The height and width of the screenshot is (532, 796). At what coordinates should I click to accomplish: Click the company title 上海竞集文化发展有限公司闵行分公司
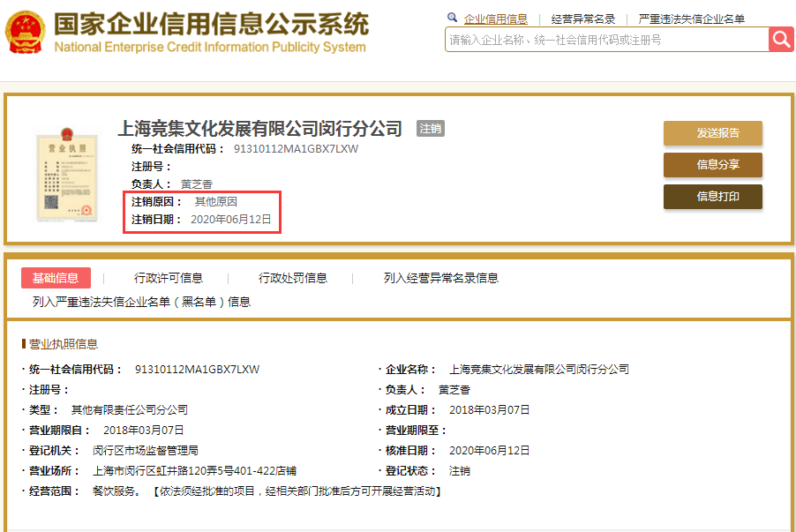click(260, 129)
